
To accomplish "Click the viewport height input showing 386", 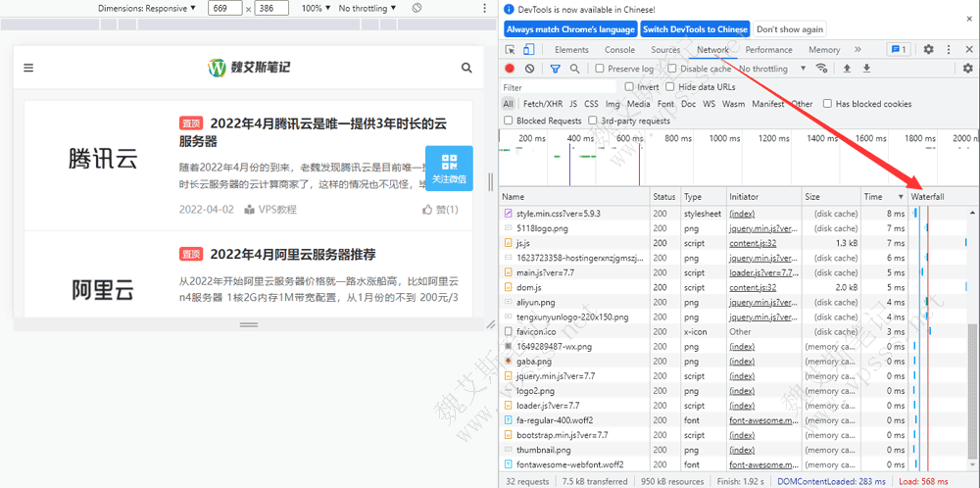I will 271,8.
